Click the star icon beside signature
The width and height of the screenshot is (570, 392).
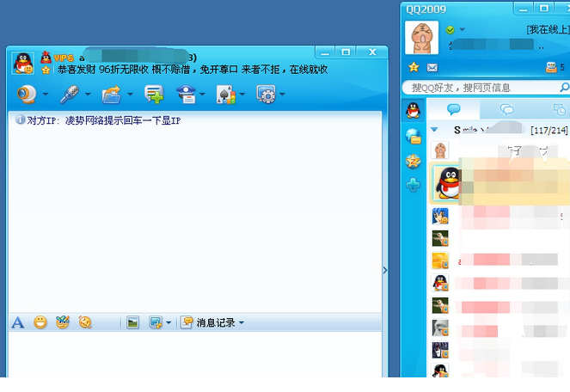click(x=46, y=70)
